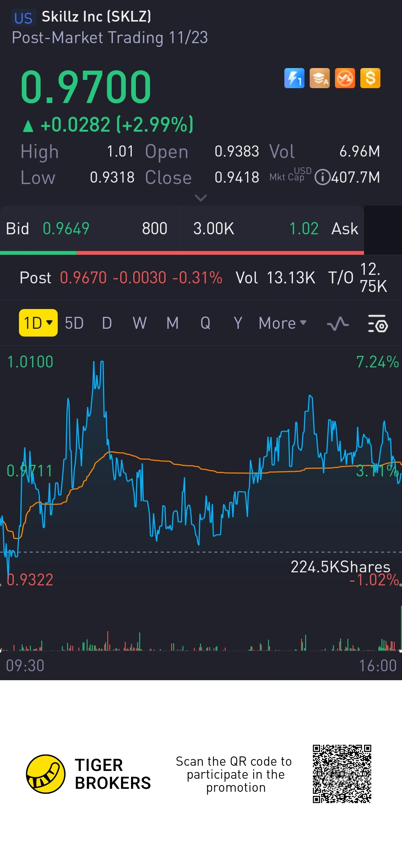
Task: Switch to the Y yearly chart tab
Action: 238,323
